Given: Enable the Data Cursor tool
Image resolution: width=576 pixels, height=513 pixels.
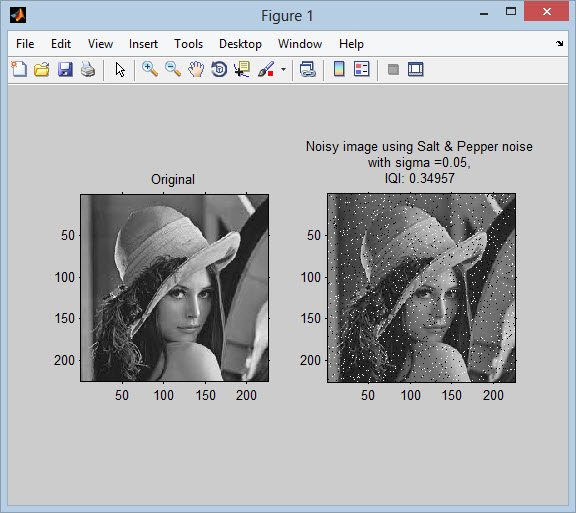Looking at the screenshot, I should point(242,69).
